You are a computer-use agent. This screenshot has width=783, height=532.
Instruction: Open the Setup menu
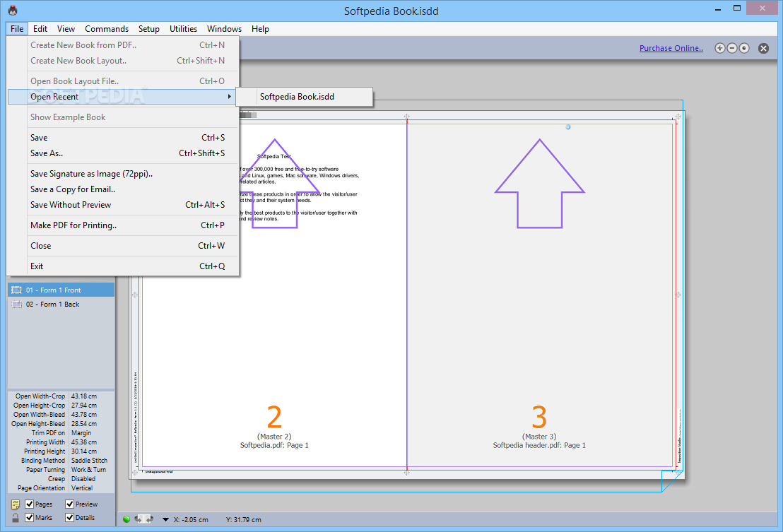(x=149, y=28)
